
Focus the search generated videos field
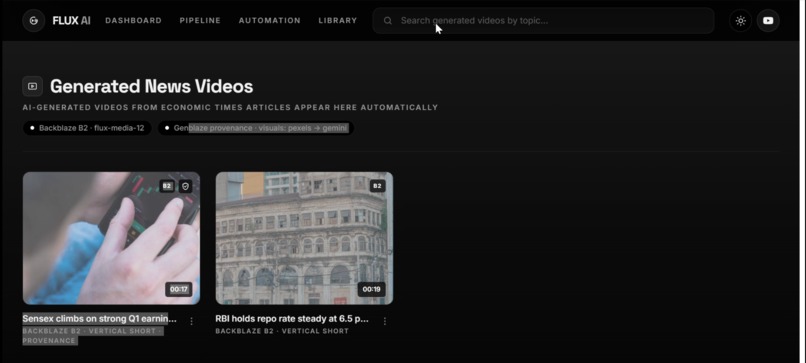pos(543,21)
